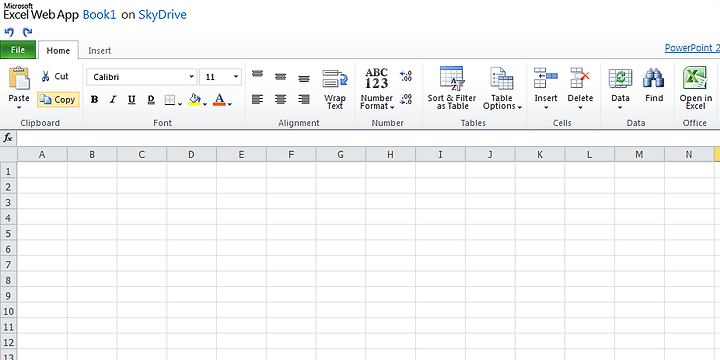Select Bottom Align icon

(x=304, y=79)
